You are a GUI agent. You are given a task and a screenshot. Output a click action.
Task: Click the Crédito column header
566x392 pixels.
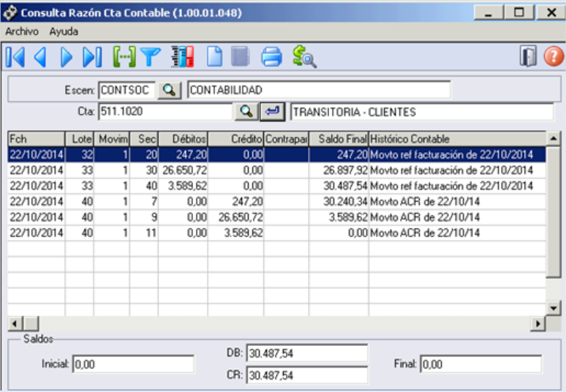[x=235, y=139]
